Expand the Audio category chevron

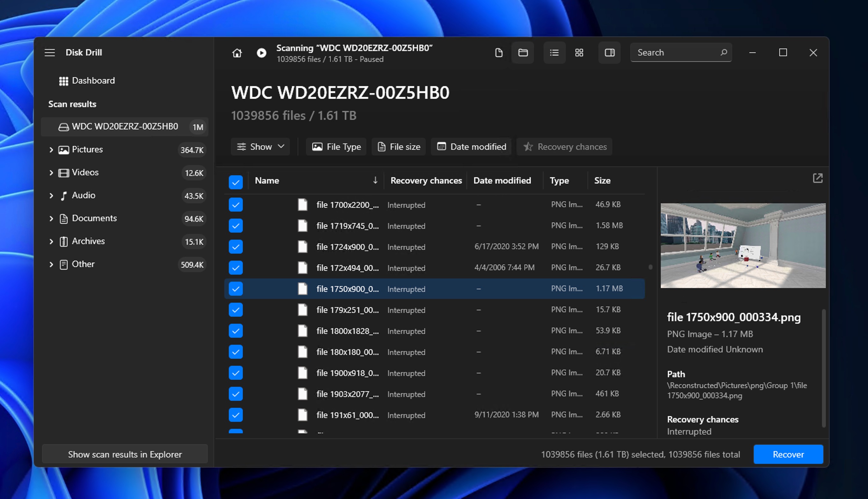click(51, 196)
